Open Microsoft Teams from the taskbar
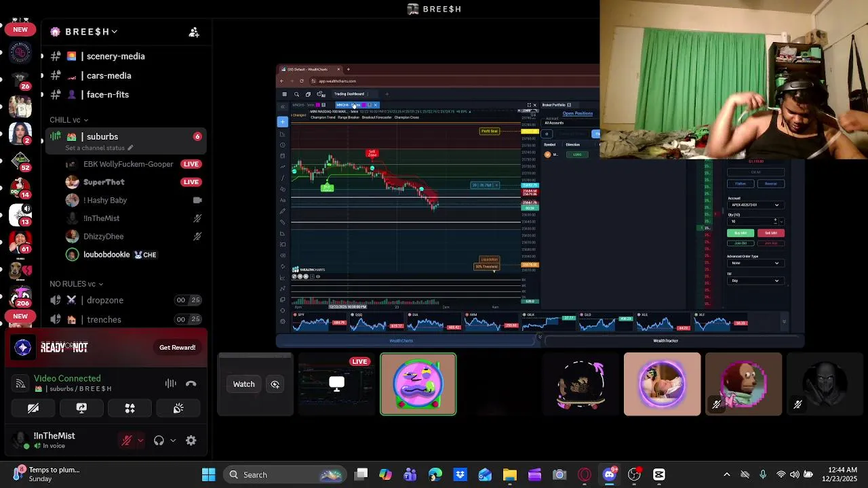The image size is (868, 488). pyautogui.click(x=410, y=474)
